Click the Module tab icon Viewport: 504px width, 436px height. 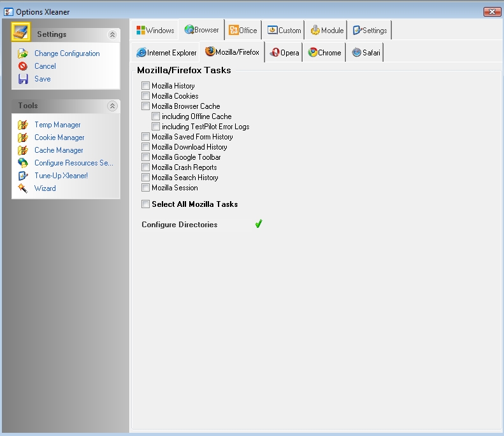click(x=315, y=30)
